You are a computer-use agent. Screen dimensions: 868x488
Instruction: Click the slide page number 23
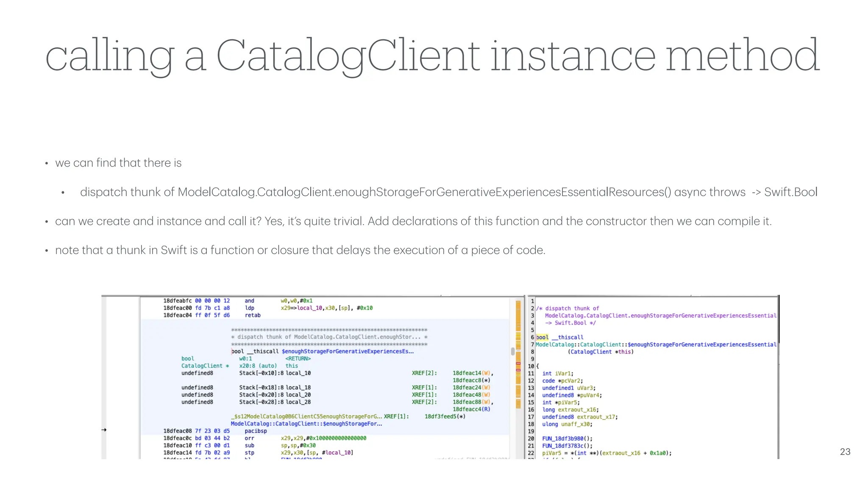point(845,452)
